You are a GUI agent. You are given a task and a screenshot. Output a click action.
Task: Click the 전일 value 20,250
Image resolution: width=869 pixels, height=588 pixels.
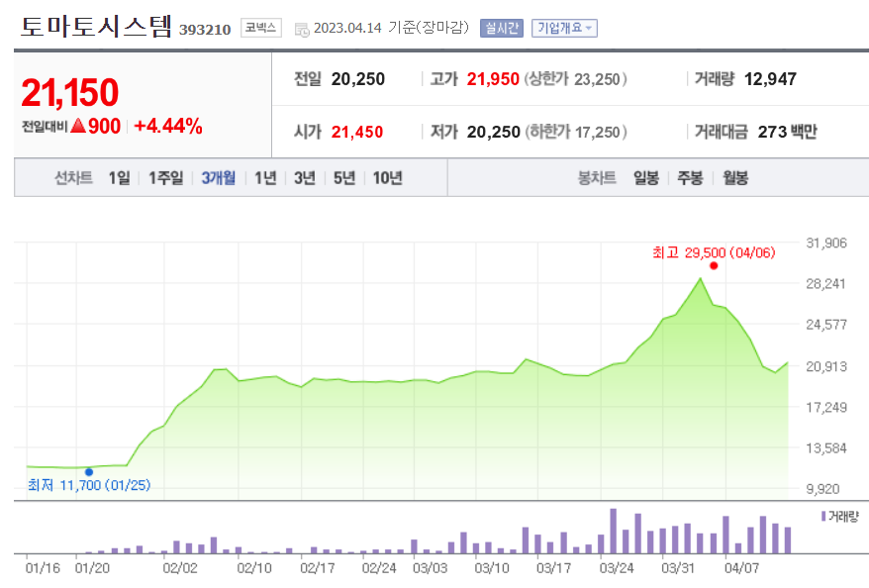tap(358, 79)
